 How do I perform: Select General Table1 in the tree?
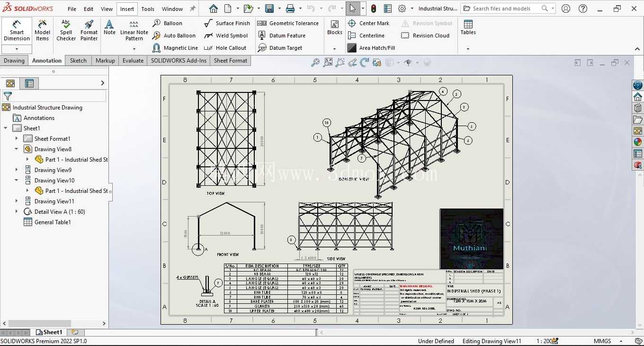[x=53, y=222]
